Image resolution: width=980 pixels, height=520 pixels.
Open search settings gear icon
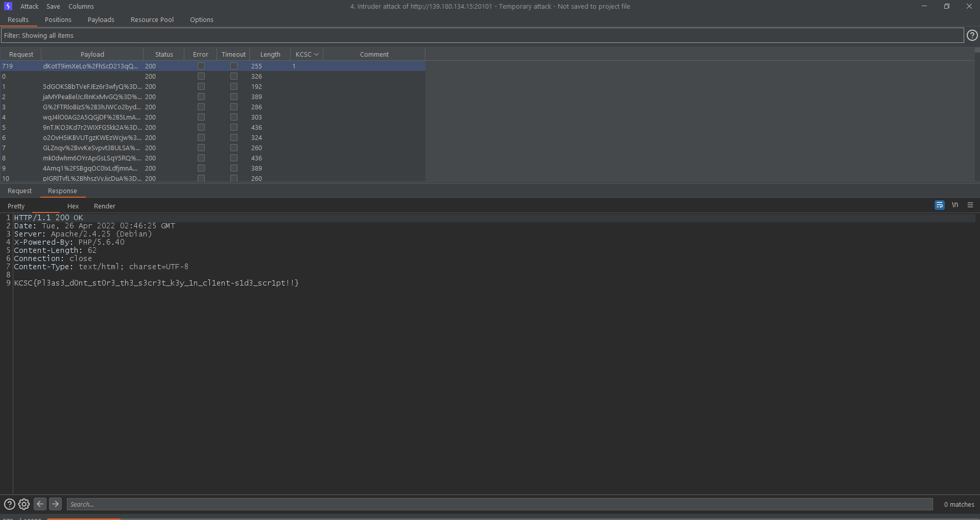click(x=24, y=504)
